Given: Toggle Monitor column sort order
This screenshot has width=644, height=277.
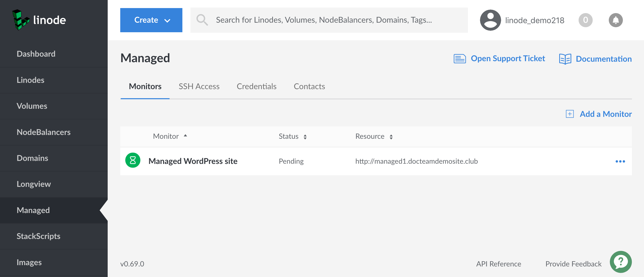Looking at the screenshot, I should pyautogui.click(x=170, y=136).
